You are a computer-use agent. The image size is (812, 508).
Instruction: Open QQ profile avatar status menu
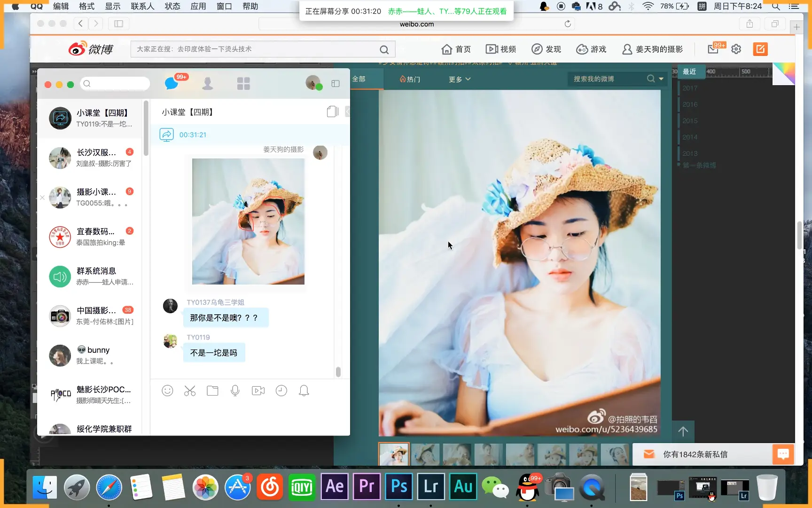tap(313, 83)
